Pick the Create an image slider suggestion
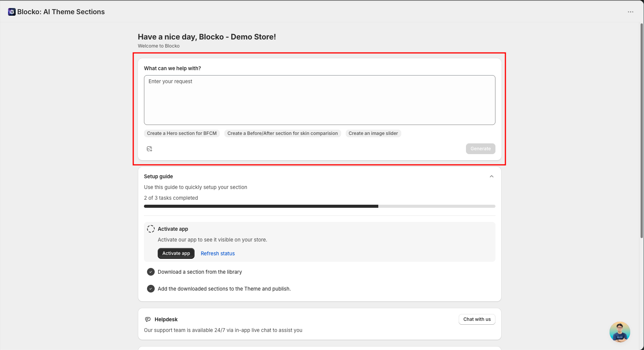Screen dimensions: 644x350 pyautogui.click(x=373, y=133)
